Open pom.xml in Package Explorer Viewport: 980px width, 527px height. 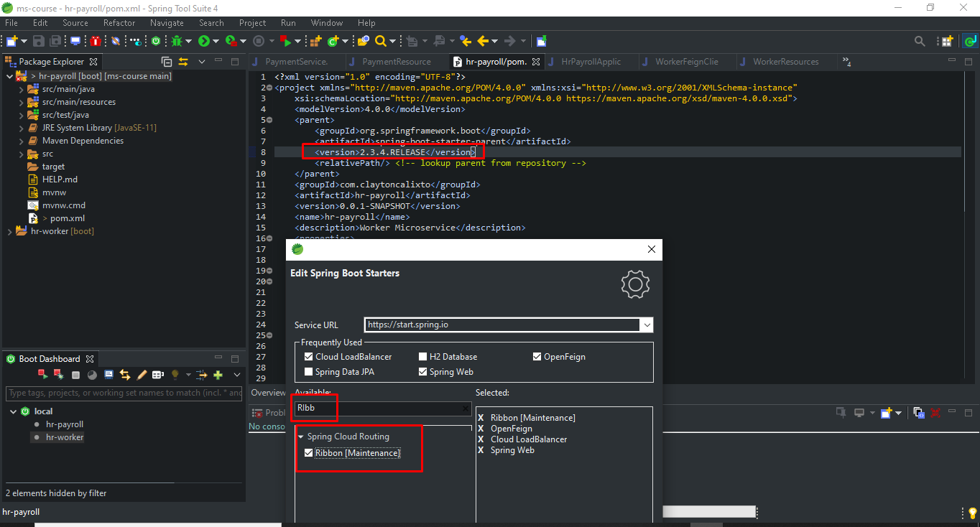tap(67, 218)
